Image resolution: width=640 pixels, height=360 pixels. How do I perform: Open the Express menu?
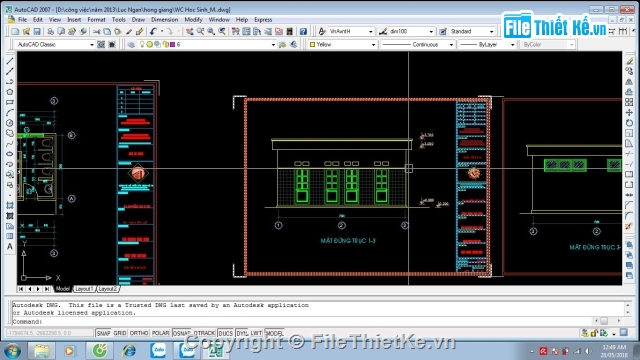click(x=263, y=20)
